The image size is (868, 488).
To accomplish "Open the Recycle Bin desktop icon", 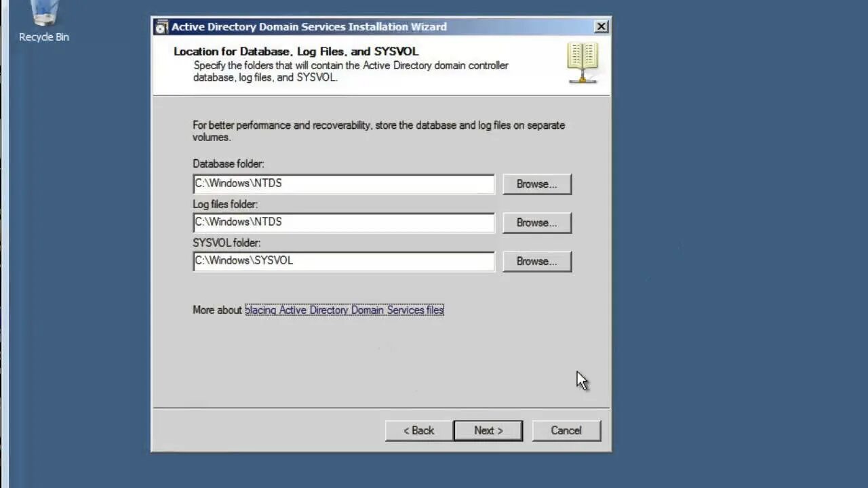I will pos(44,22).
